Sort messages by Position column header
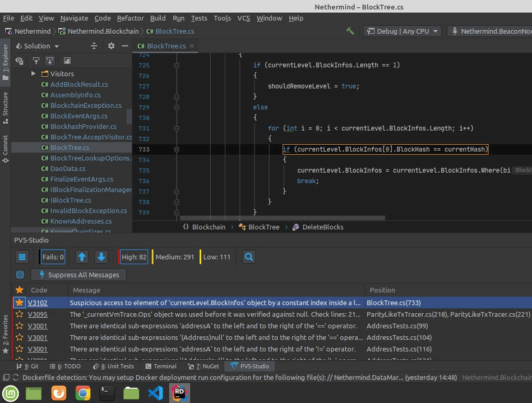This screenshot has height=403, width=532. click(382, 290)
